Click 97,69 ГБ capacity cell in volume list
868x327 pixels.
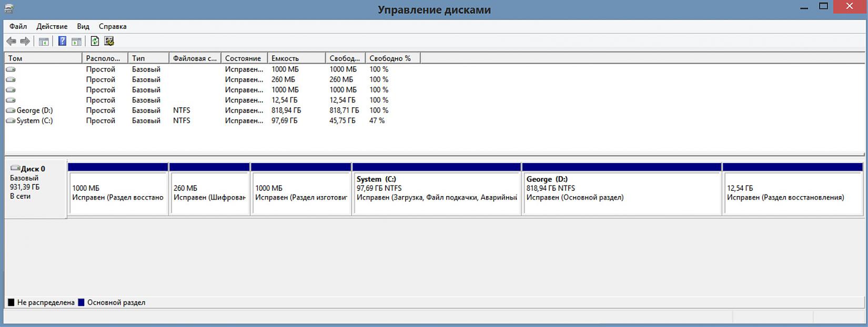tap(285, 121)
